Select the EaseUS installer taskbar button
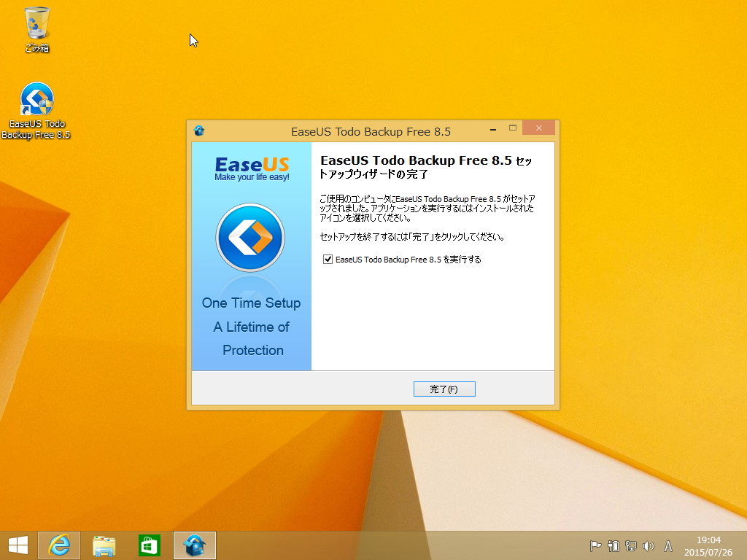Screen dimensions: 747x560 click(x=194, y=545)
